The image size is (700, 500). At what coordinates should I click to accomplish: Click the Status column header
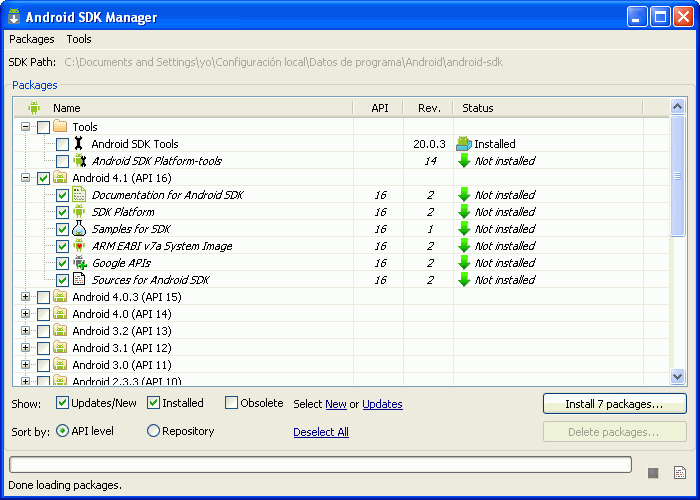click(548, 108)
